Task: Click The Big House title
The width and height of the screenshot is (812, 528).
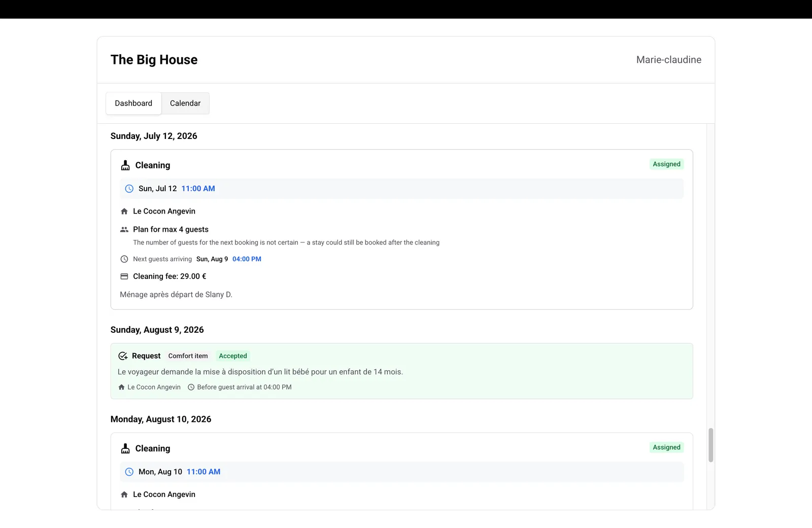Action: 154,60
